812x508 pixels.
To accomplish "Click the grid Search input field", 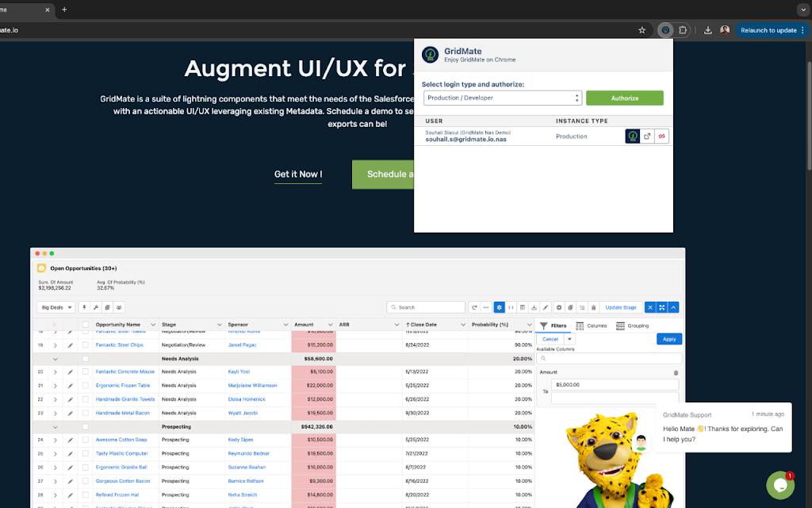I will tap(426, 307).
